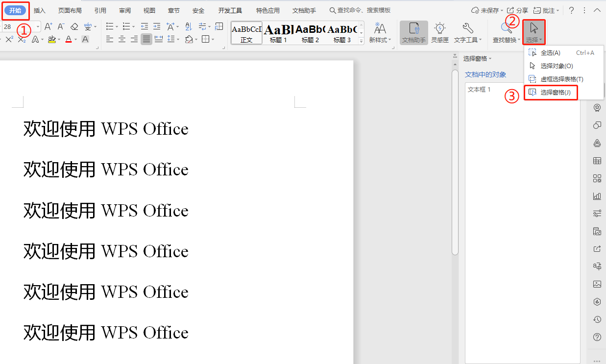Open 查找替换 find and replace
Viewport: 606px width, 364px height.
507,33
